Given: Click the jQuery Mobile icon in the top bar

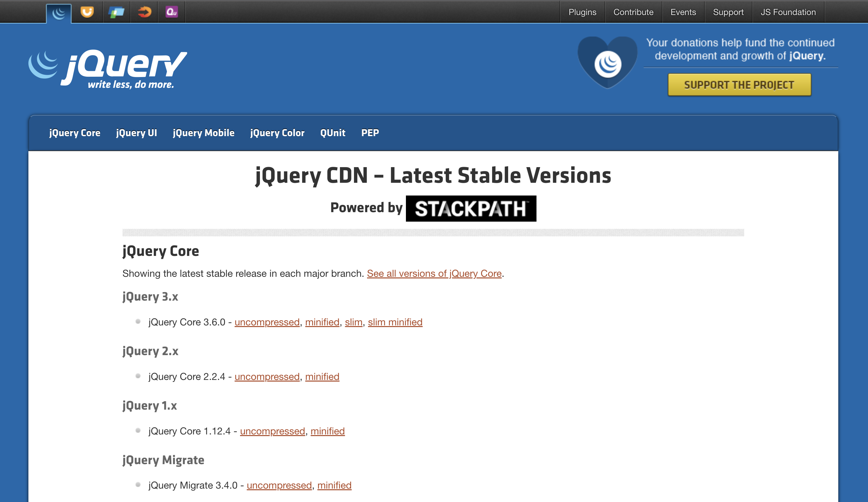Looking at the screenshot, I should pos(116,12).
